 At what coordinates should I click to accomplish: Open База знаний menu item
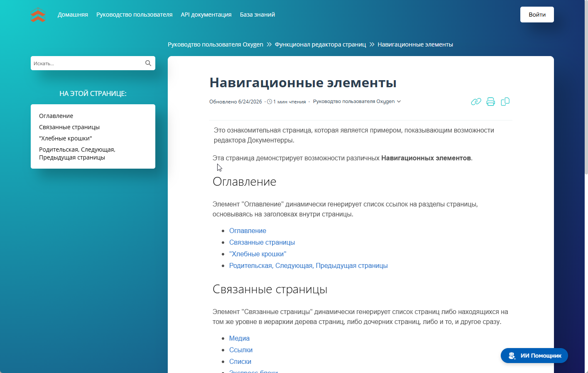[x=257, y=15]
